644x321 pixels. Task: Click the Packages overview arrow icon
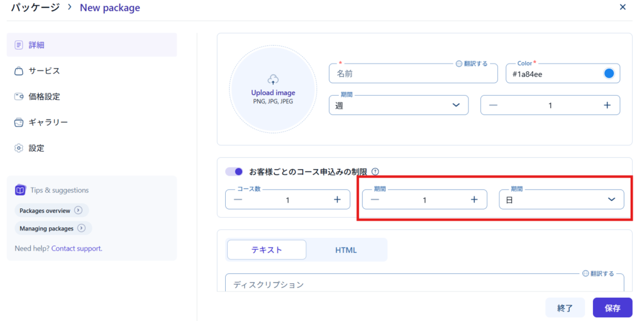[78, 210]
